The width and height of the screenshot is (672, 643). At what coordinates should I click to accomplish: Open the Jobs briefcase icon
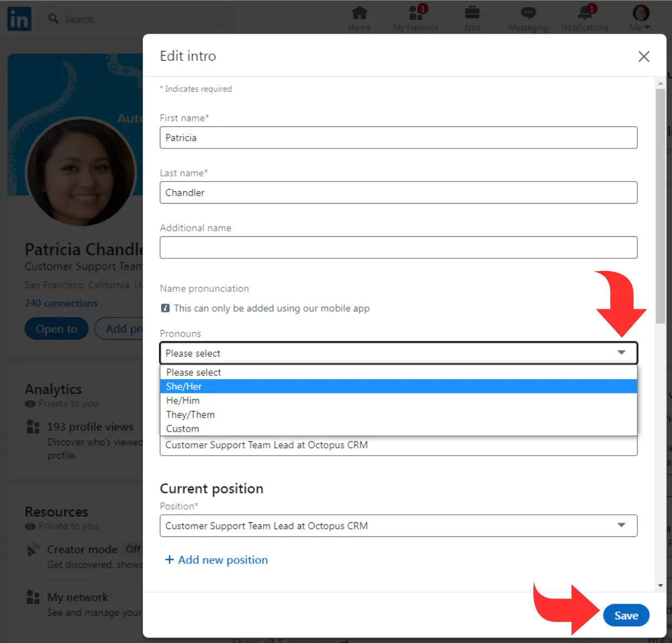click(x=472, y=12)
